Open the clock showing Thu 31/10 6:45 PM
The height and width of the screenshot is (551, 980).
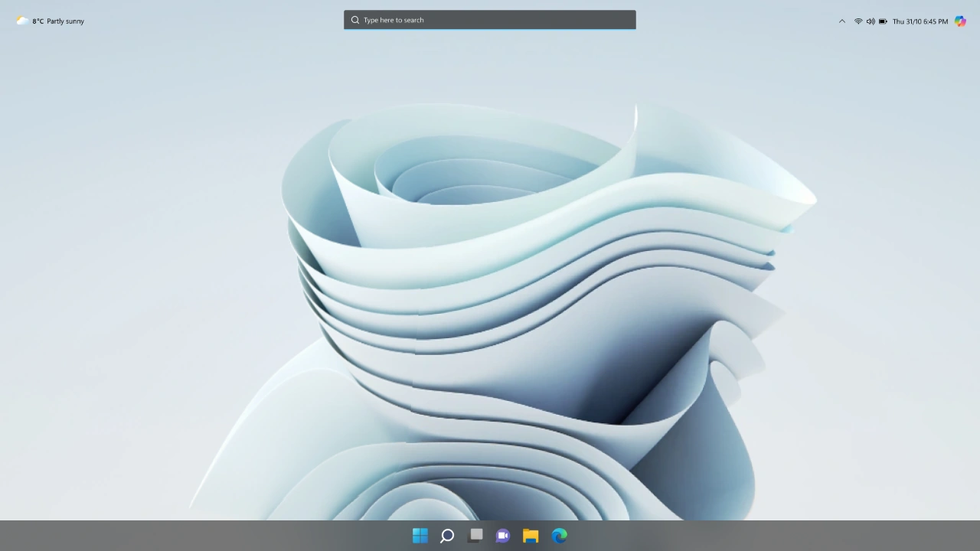point(920,21)
